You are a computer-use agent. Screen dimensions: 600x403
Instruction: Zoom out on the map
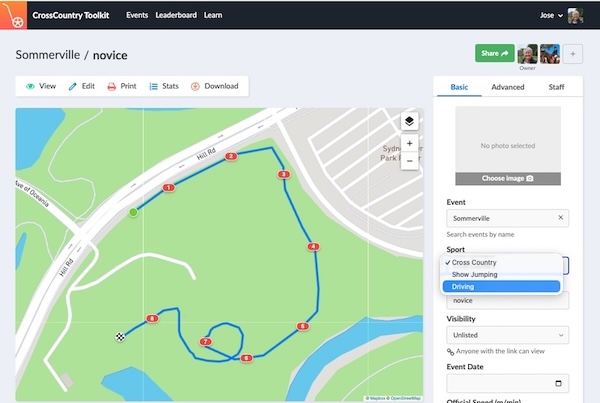(x=409, y=161)
